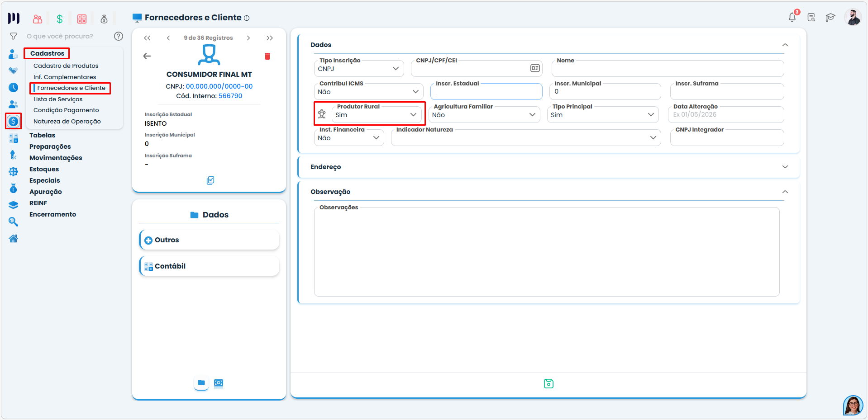868x420 pixels.
Task: Click the ID card icon in CNPJ/CPF/CEI field
Action: pyautogui.click(x=535, y=68)
